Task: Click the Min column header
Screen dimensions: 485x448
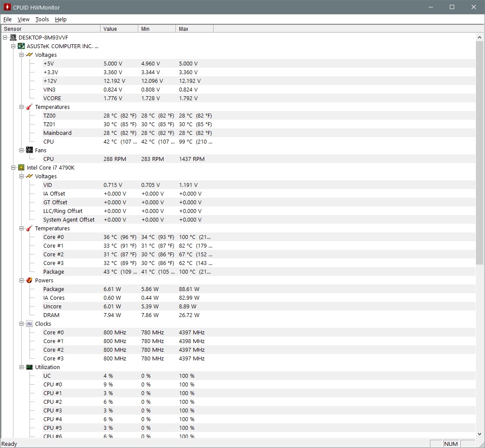Action: (x=157, y=29)
